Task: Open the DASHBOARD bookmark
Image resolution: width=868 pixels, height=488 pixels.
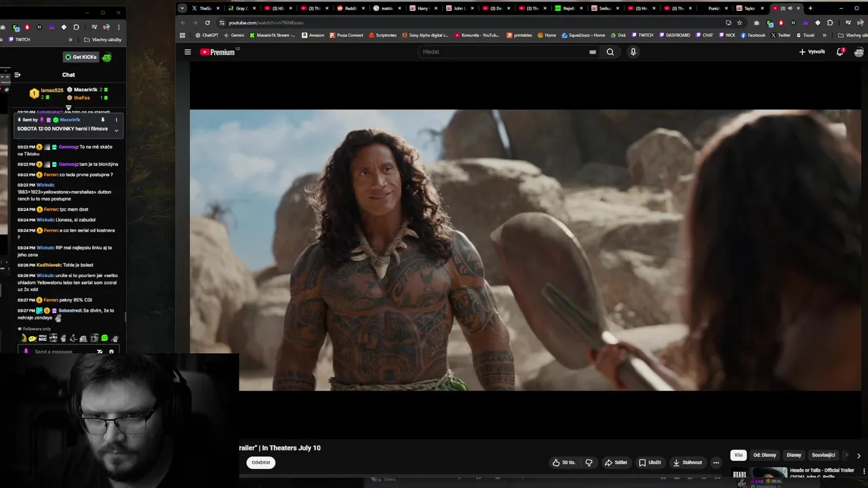Action: pos(674,35)
